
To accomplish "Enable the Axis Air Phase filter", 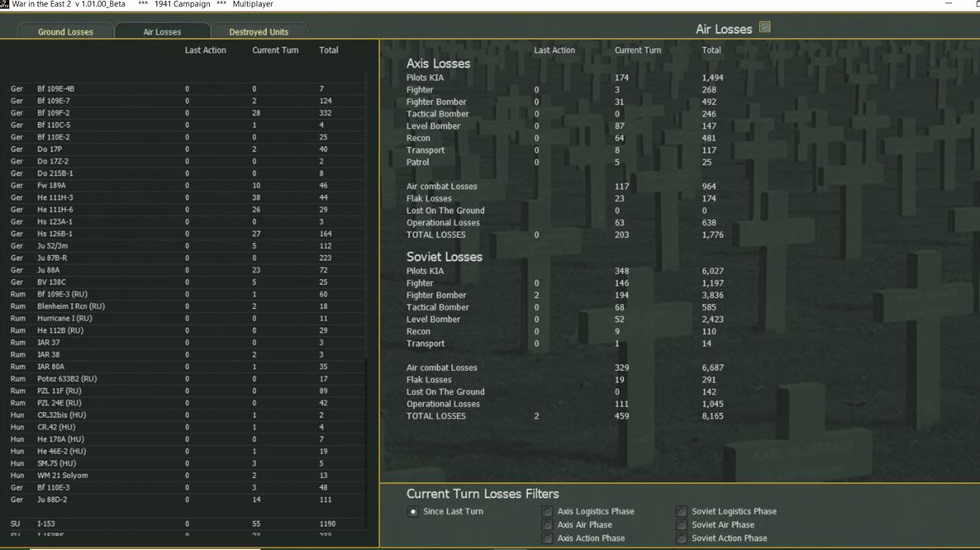I will [x=547, y=525].
